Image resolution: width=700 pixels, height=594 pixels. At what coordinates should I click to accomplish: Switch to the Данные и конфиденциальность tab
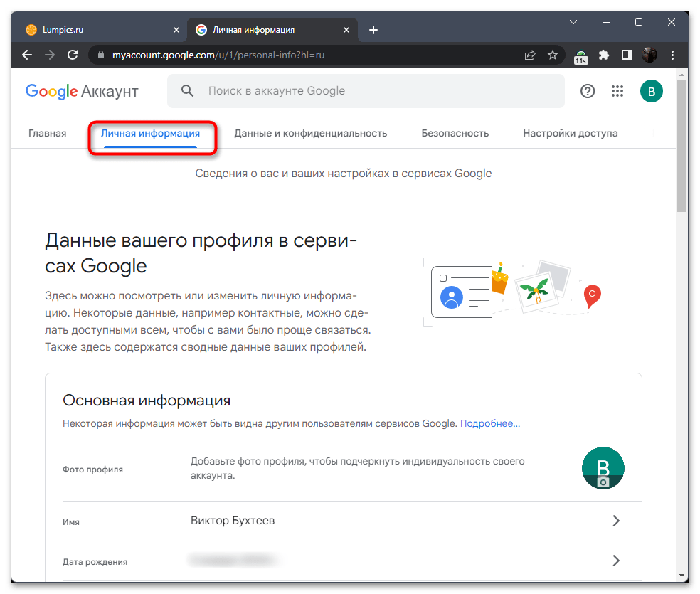311,133
